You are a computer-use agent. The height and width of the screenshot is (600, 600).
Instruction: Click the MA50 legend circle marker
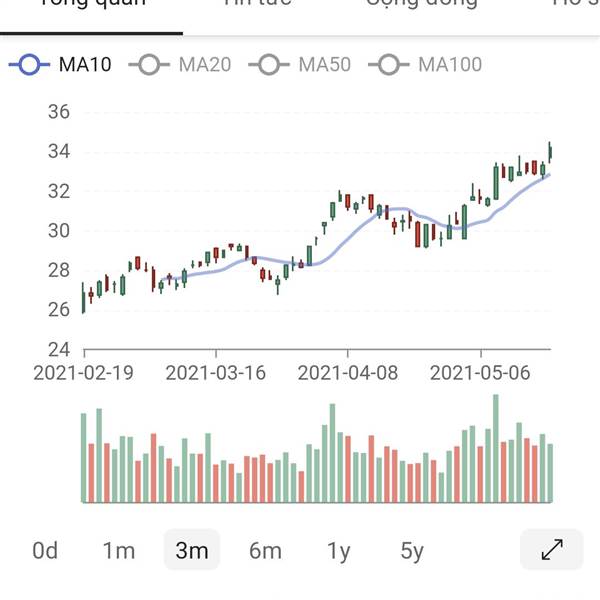270,65
